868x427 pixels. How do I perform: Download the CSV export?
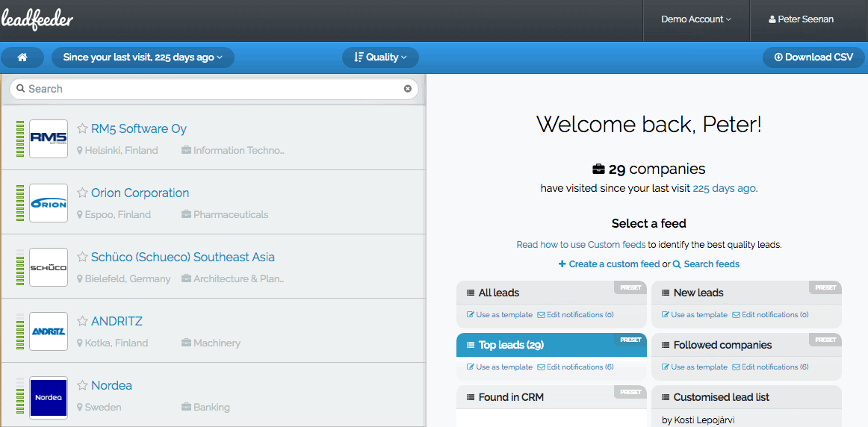pyautogui.click(x=813, y=57)
